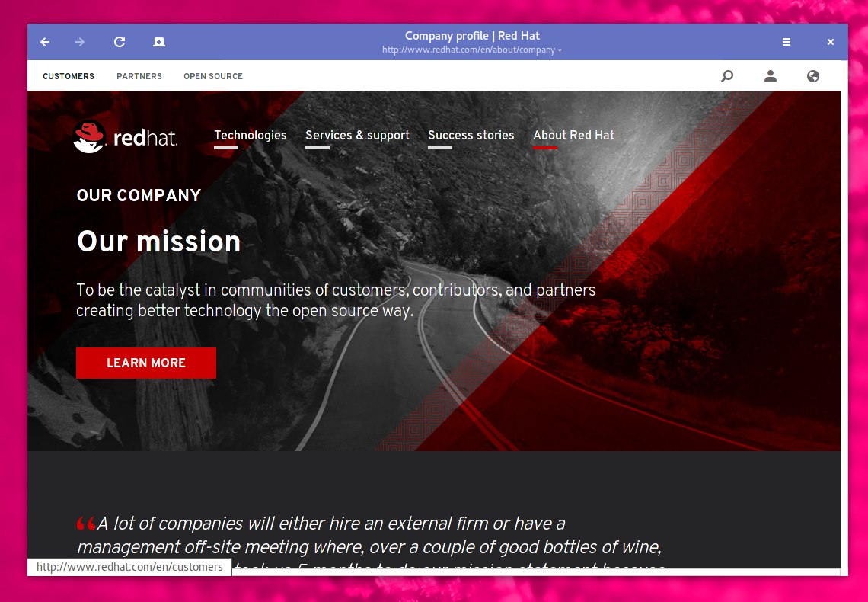
Task: Click the Our mission heading
Action: tap(159, 242)
